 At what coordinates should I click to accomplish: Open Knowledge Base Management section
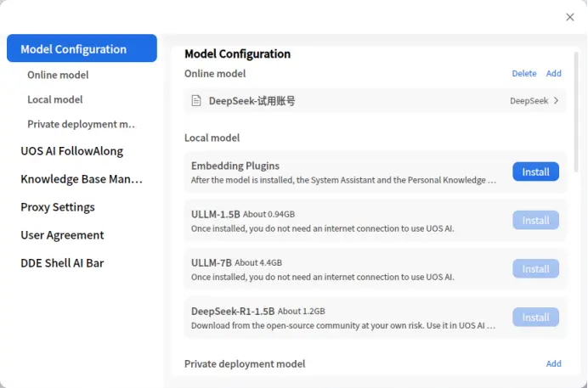82,179
